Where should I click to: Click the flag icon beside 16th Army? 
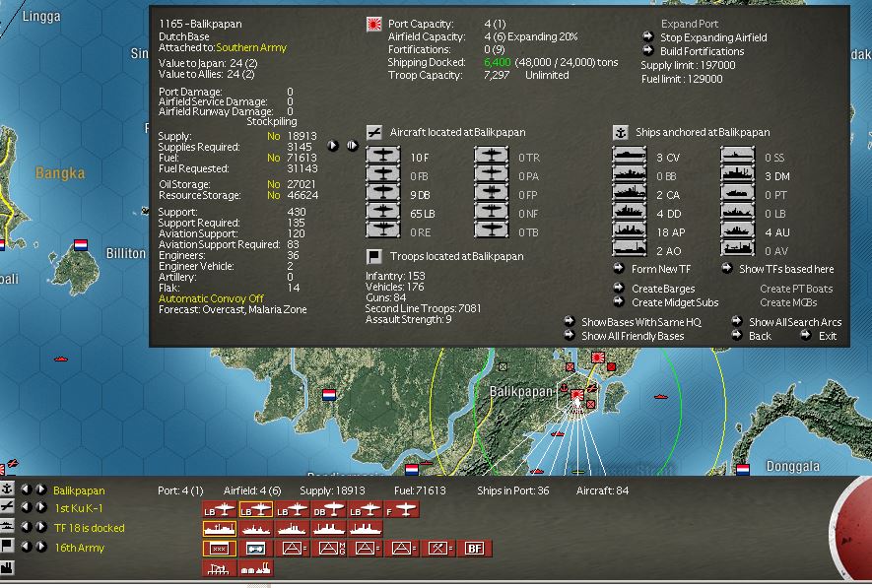click(7, 546)
